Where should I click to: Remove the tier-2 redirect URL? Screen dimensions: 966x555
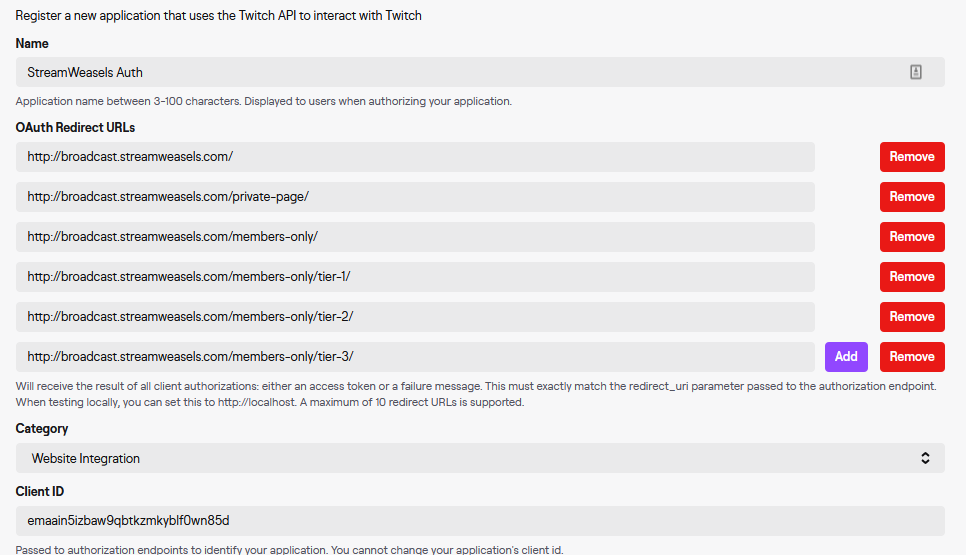912,317
